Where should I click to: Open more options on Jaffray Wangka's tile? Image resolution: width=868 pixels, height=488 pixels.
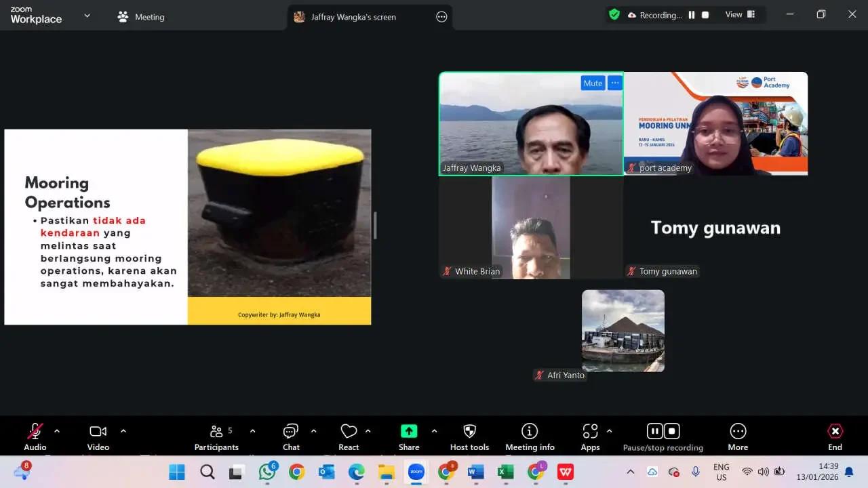pos(614,83)
